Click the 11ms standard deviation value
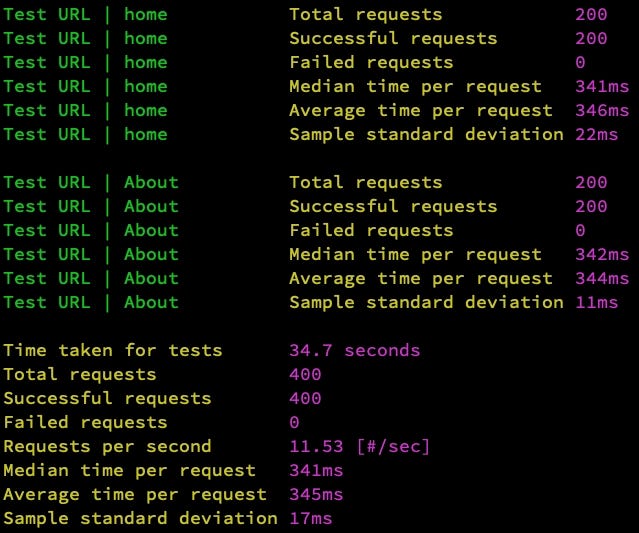 coord(597,303)
